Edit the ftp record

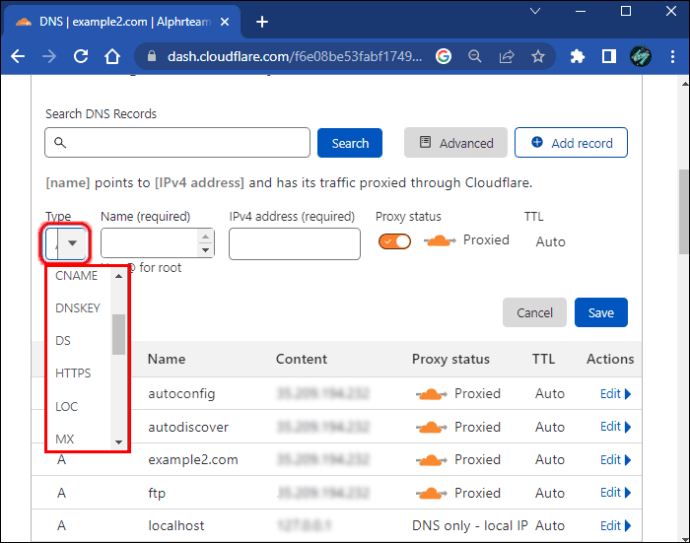(x=616, y=492)
